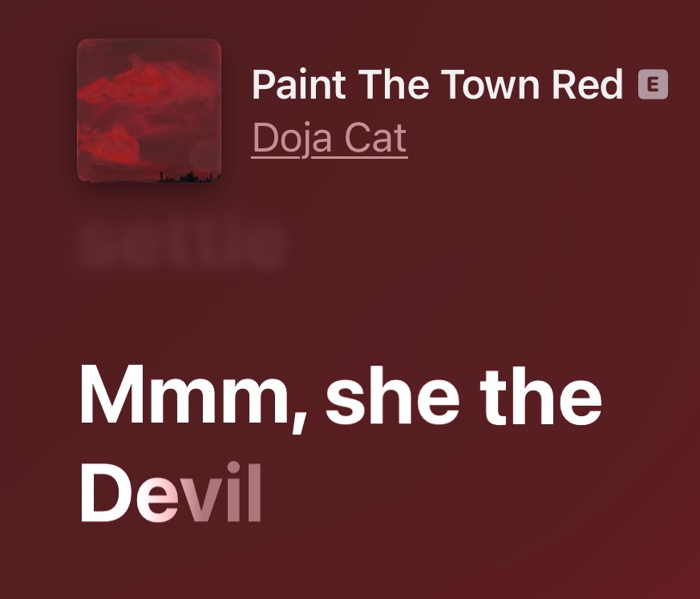The image size is (700, 599).
Task: Click the explicit E badge icon
Action: click(653, 84)
